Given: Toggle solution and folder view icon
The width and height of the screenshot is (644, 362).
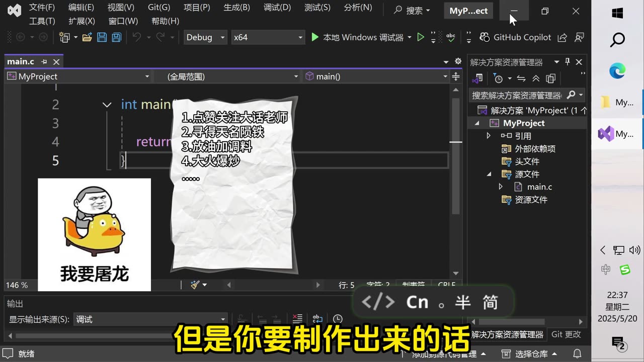Looking at the screenshot, I should tap(477, 78).
